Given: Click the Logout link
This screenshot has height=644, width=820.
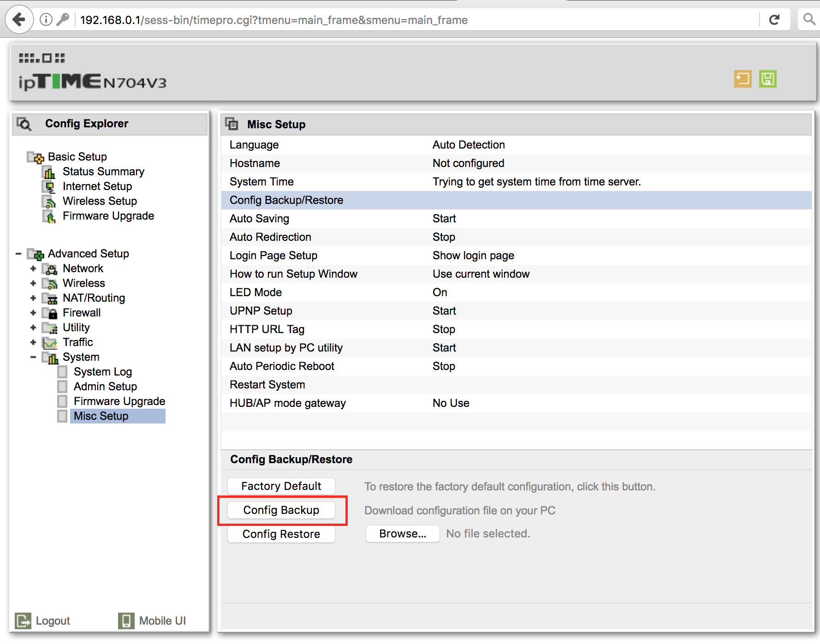Looking at the screenshot, I should point(53,621).
